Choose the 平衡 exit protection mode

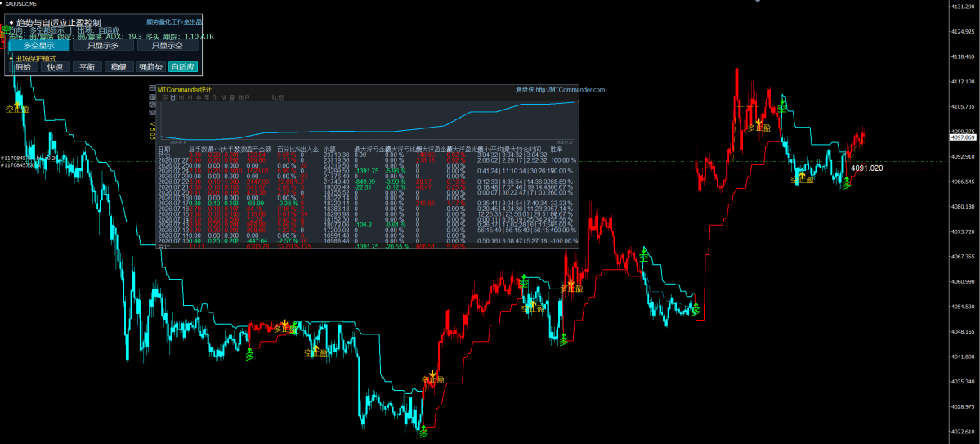coord(87,67)
